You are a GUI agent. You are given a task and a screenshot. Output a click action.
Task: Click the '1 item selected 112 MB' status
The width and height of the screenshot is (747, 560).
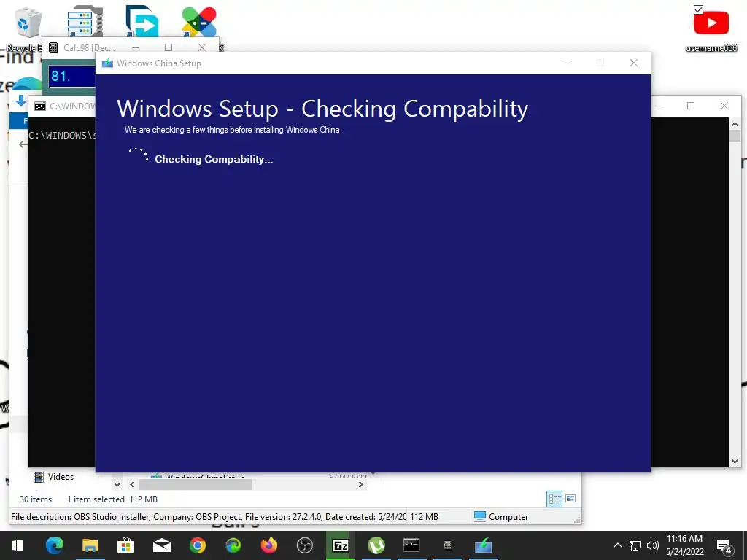[112, 499]
